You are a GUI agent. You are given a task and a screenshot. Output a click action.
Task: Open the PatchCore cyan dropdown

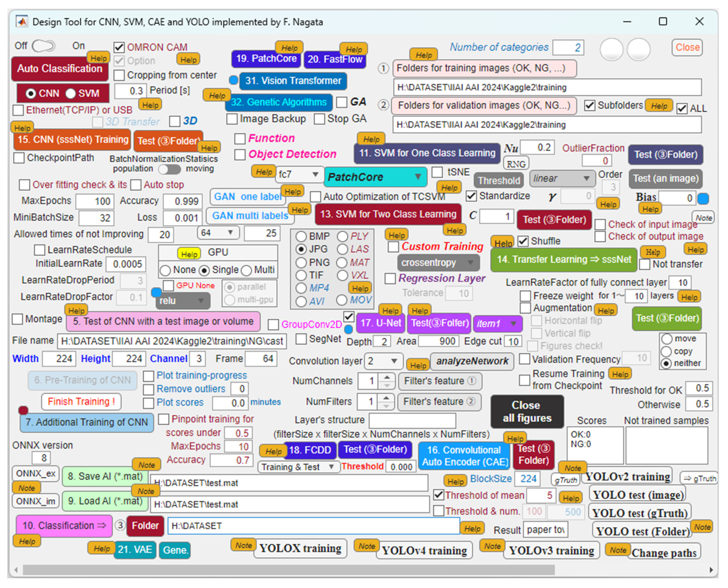pyautogui.click(x=375, y=177)
